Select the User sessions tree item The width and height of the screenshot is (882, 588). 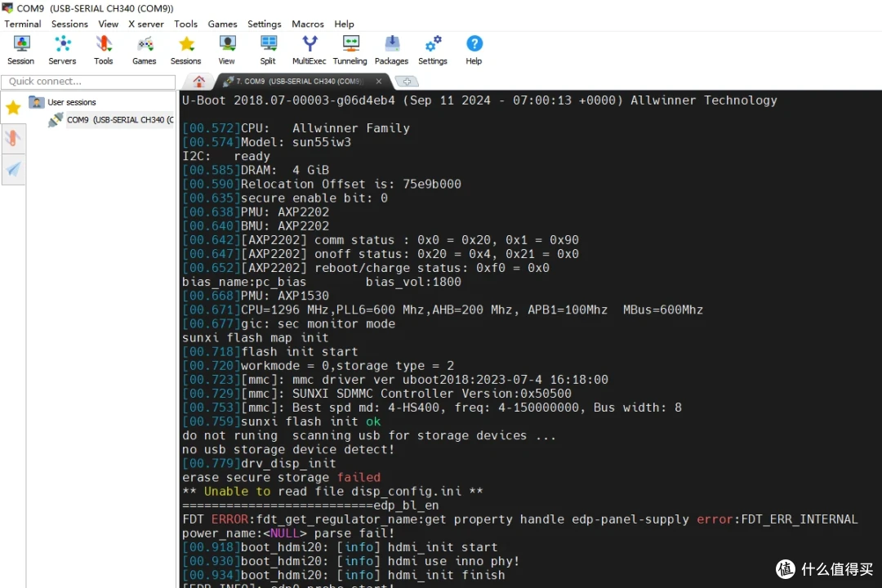[71, 102]
